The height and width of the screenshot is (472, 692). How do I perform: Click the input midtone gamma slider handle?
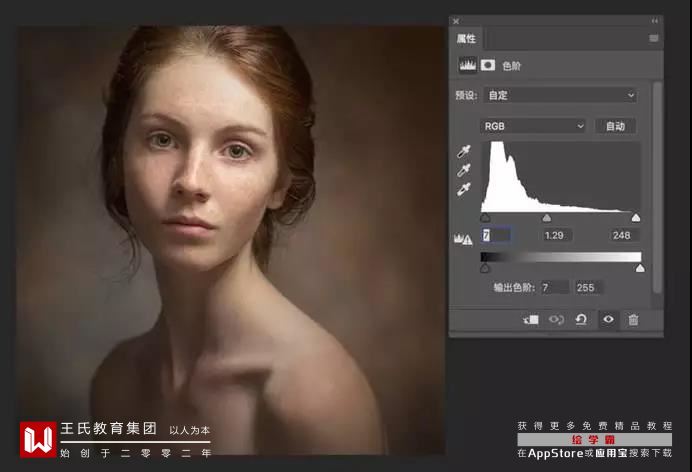click(x=547, y=217)
